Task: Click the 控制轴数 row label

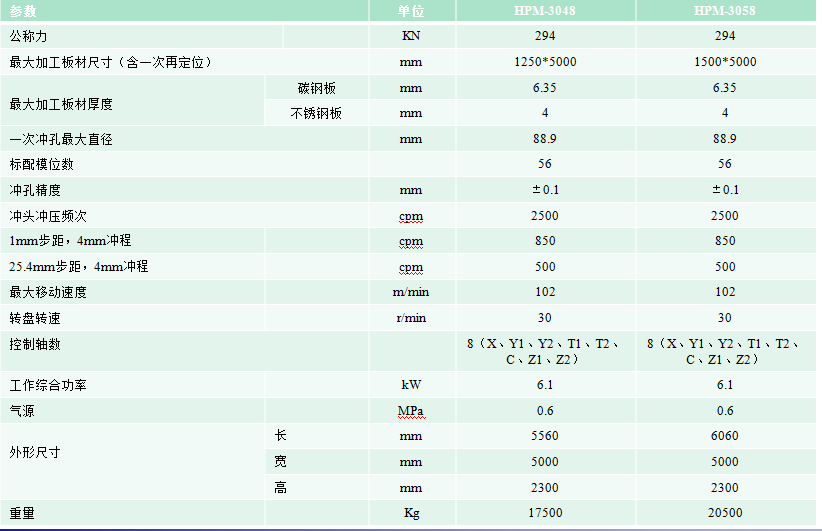Action: pyautogui.click(x=35, y=344)
